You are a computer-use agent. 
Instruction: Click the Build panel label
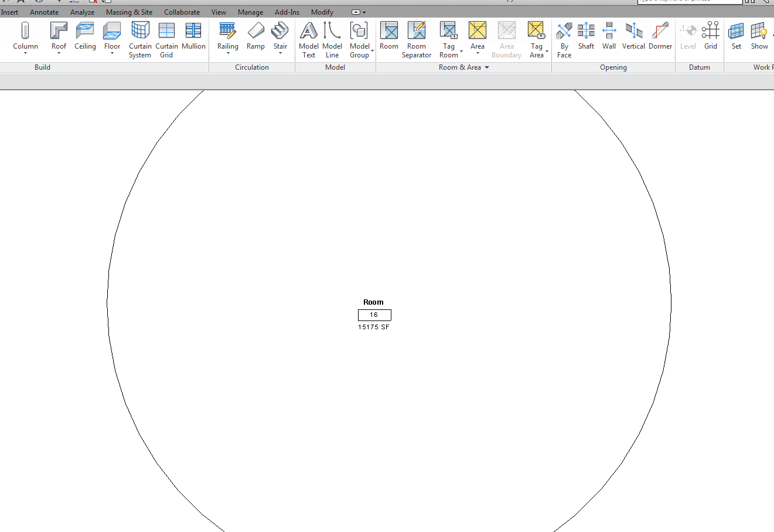(42, 67)
